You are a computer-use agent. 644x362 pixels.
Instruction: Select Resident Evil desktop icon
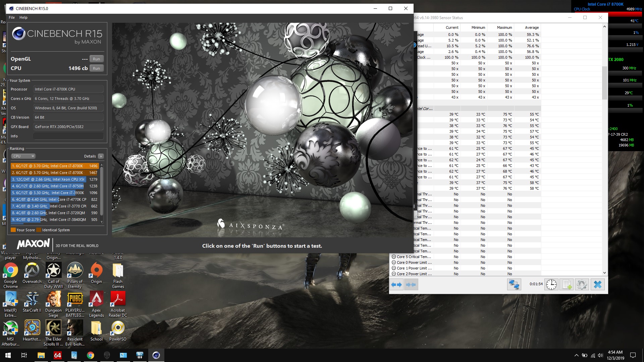tap(75, 333)
